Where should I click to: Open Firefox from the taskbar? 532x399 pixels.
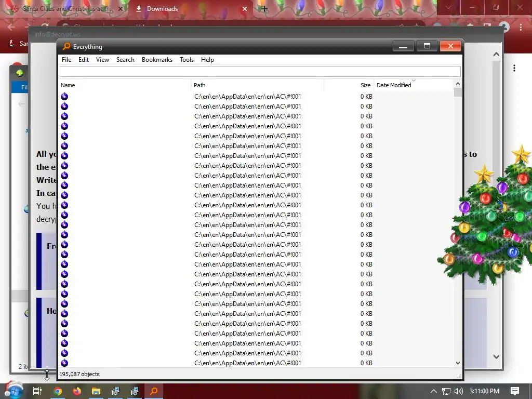click(x=77, y=391)
